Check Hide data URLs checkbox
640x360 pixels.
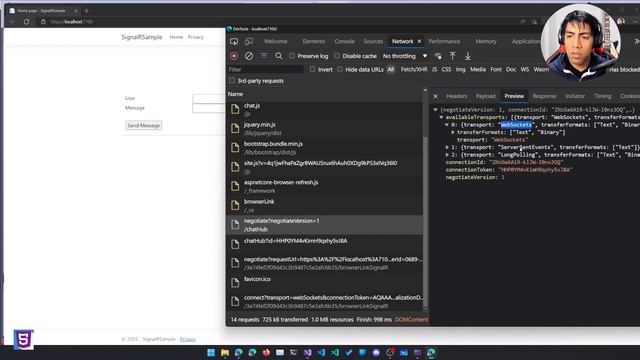[x=340, y=69]
